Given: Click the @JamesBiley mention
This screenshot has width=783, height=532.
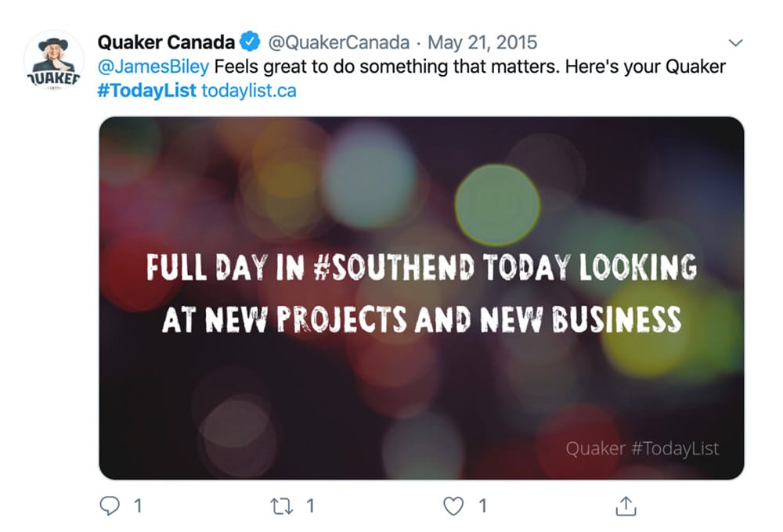Looking at the screenshot, I should pyautogui.click(x=153, y=66).
